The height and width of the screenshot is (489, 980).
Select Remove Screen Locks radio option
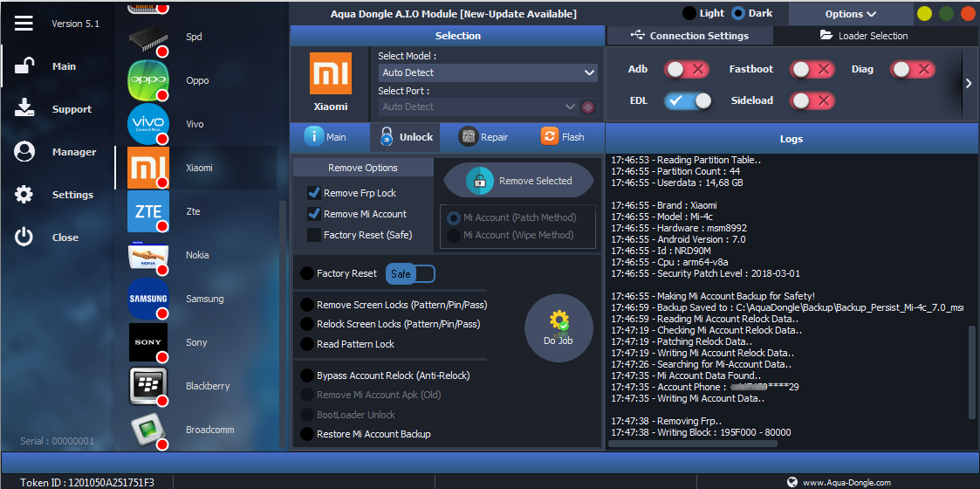tap(307, 305)
